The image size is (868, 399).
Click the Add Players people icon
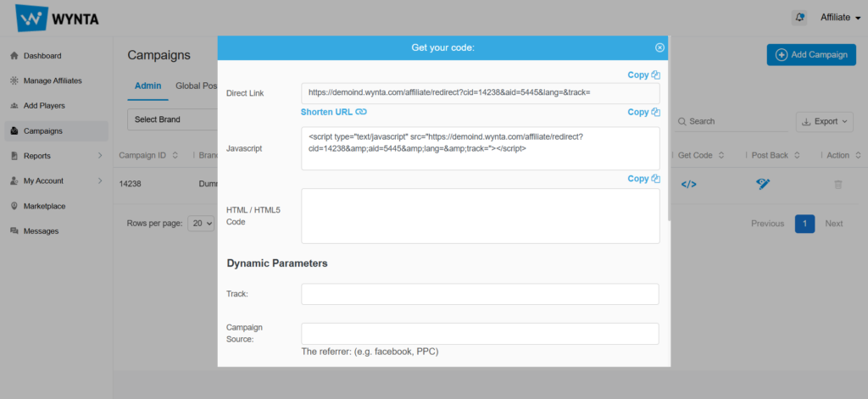[x=14, y=106]
